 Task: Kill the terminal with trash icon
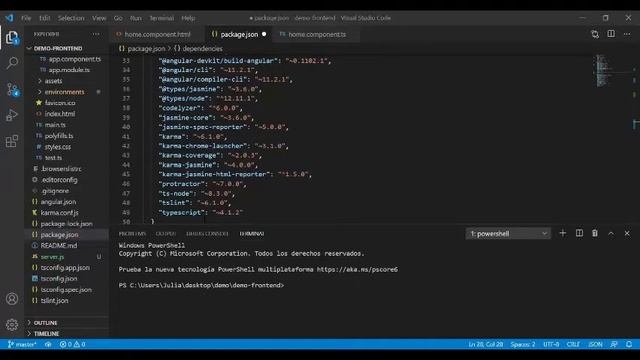pyautogui.click(x=595, y=233)
